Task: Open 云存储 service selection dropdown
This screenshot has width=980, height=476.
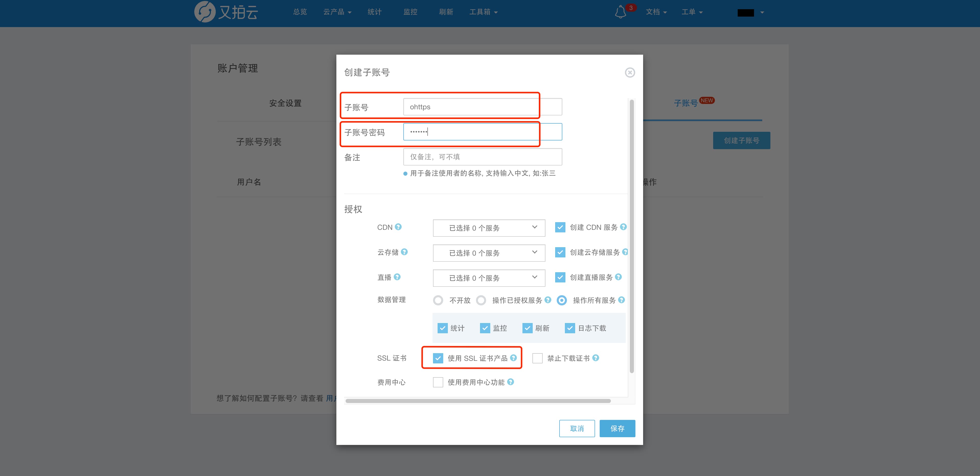Action: [x=489, y=253]
